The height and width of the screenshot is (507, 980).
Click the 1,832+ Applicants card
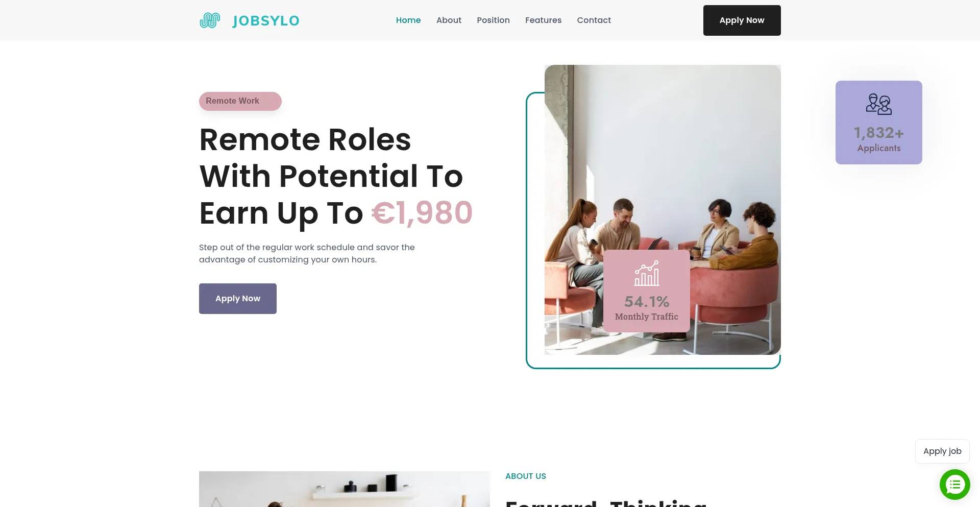click(878, 123)
